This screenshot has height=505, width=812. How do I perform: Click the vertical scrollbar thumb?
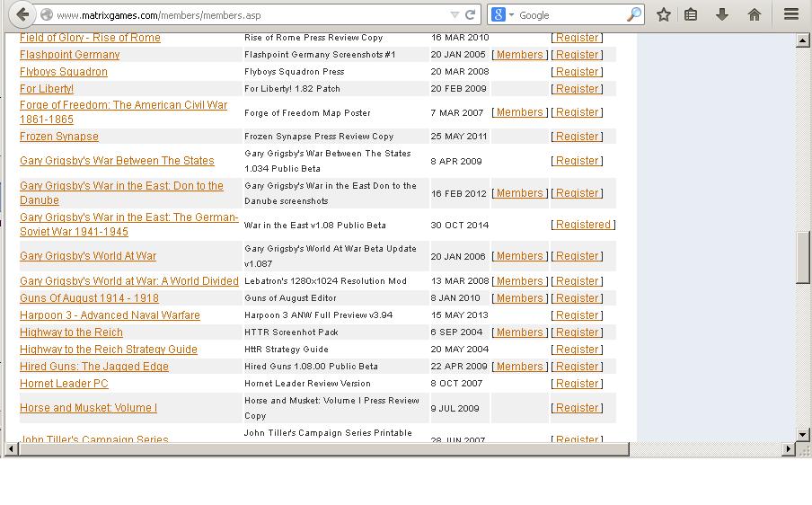coord(803,257)
